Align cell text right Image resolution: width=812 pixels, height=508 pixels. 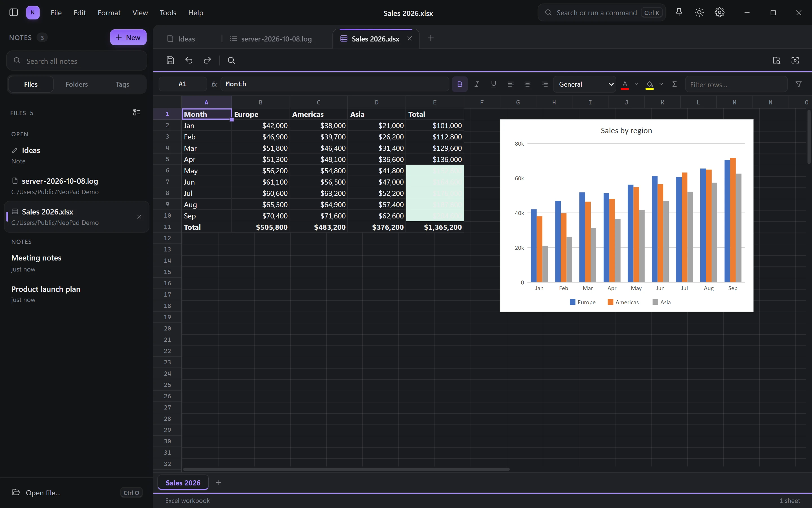tap(544, 84)
